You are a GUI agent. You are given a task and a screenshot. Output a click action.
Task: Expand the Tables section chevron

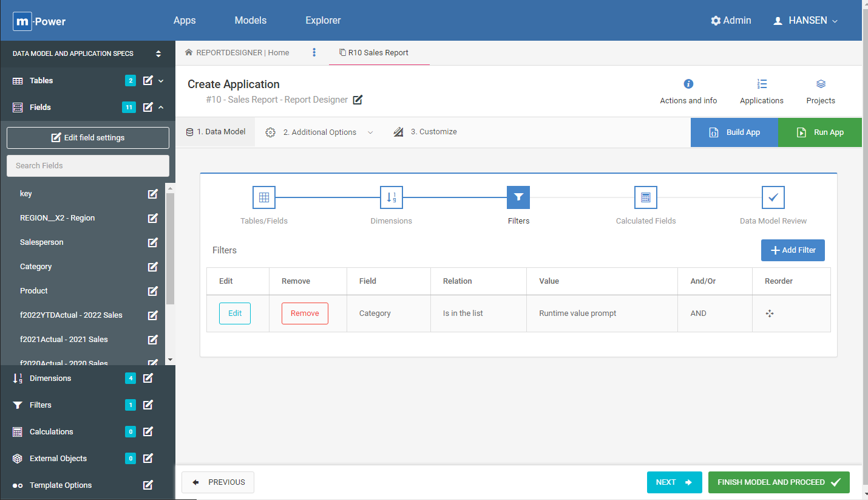pos(161,81)
